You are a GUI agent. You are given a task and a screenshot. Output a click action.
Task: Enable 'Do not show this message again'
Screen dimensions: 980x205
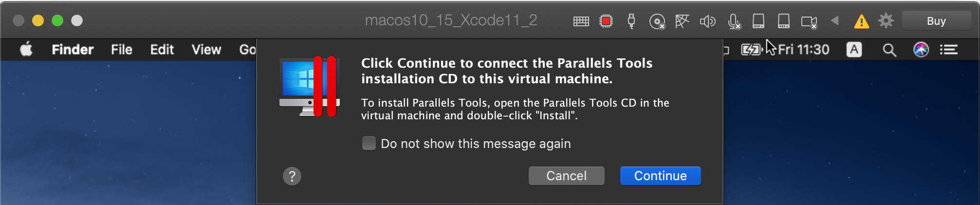tap(369, 143)
